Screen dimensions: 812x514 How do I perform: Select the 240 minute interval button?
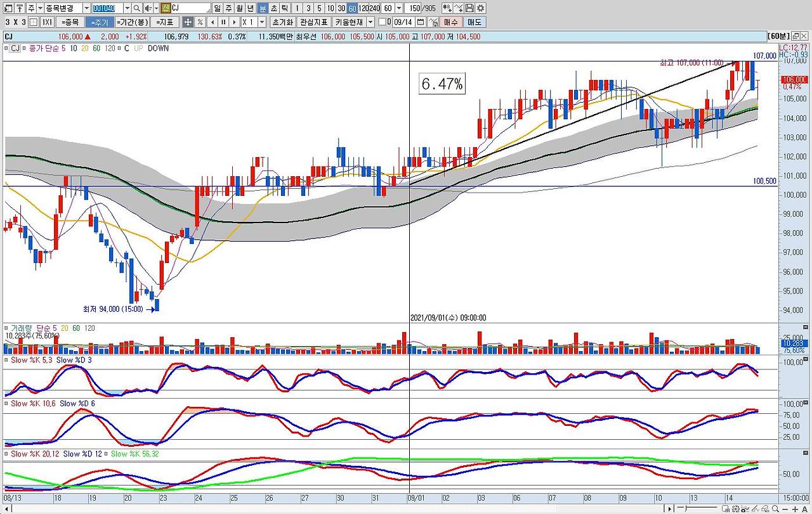point(375,8)
